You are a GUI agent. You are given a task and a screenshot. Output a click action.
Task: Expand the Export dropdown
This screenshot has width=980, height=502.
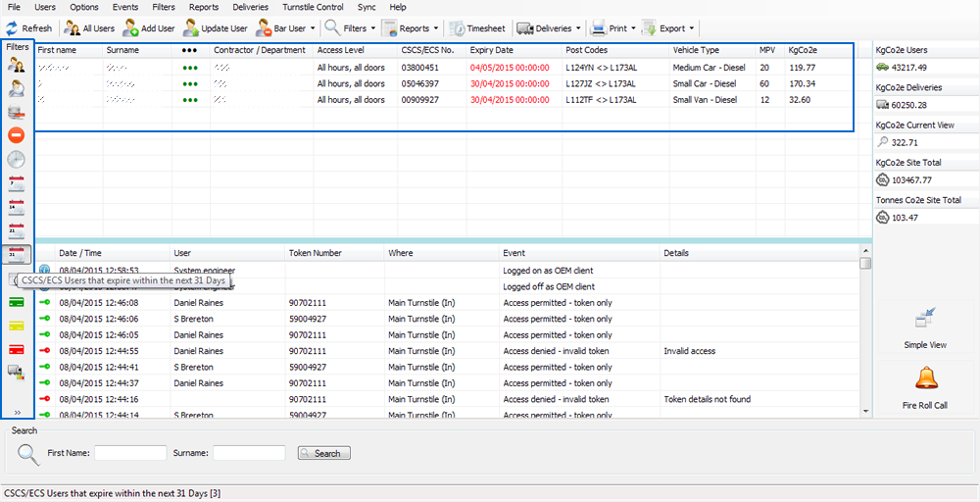point(692,28)
